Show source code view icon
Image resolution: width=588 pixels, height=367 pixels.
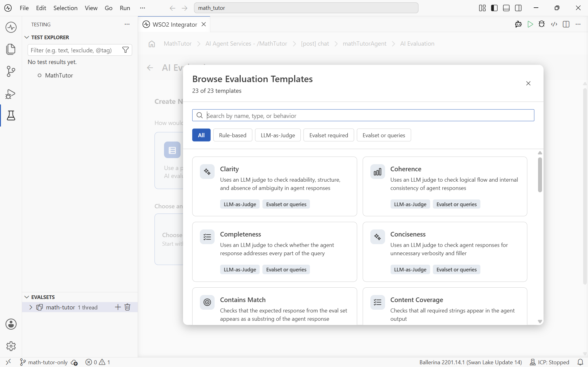pos(554,24)
